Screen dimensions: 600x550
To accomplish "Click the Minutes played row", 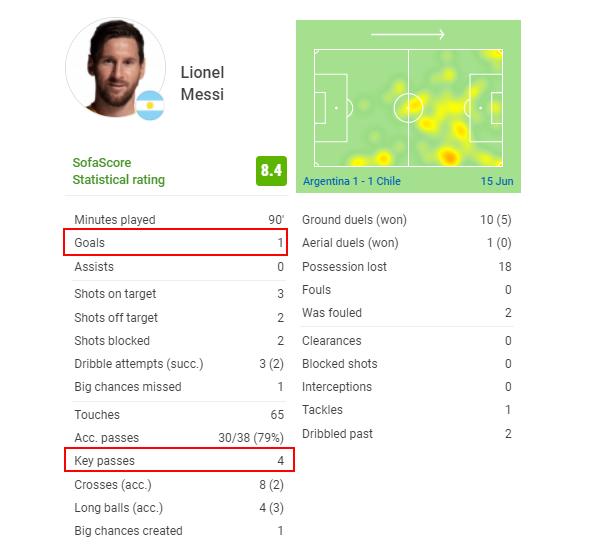I will click(x=179, y=220).
